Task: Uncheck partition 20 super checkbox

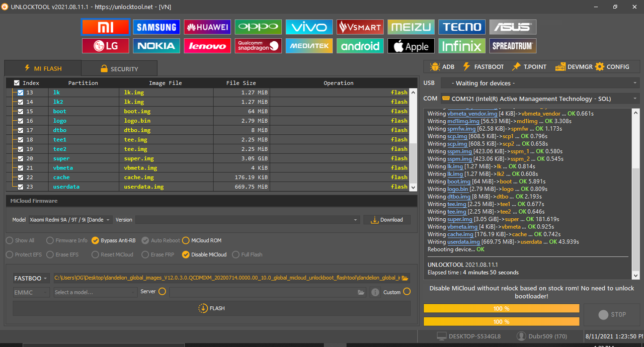Action: point(21,158)
